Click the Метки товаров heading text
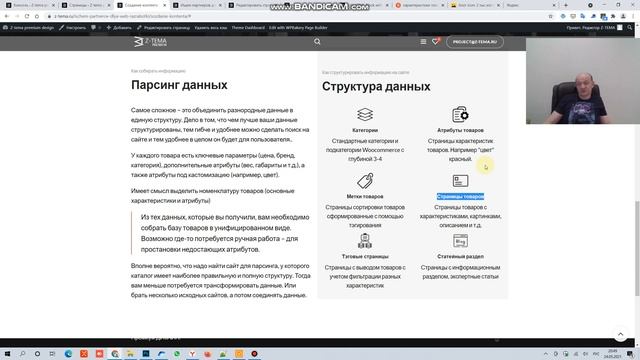 tap(365, 196)
